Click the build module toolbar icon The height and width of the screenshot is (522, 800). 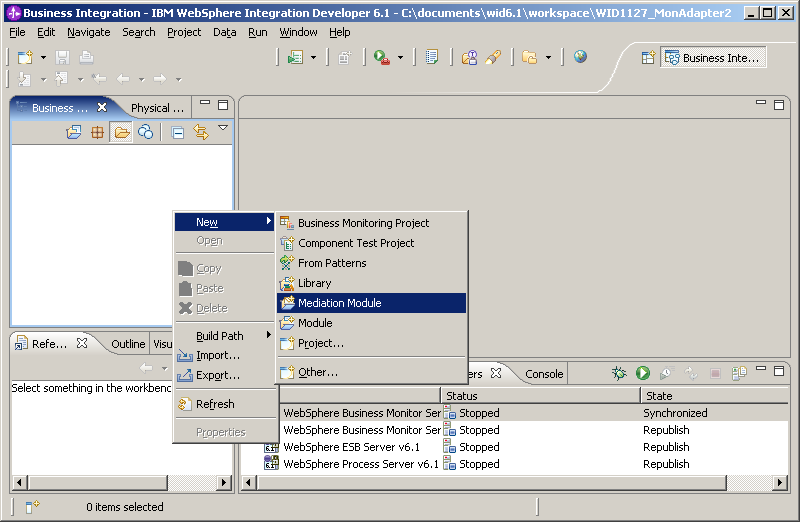[x=295, y=57]
